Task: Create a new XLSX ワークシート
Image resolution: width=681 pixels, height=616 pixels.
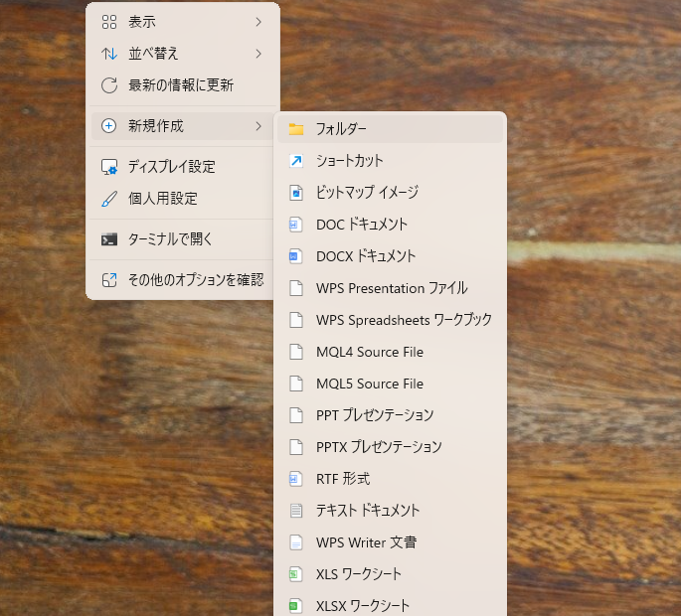Action: click(390, 605)
